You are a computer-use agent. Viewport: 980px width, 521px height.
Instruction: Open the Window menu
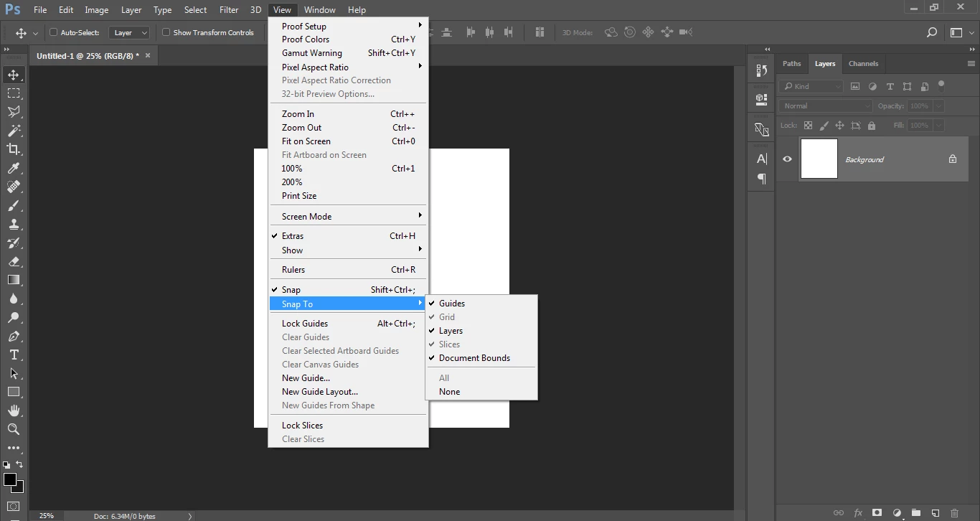[320, 10]
